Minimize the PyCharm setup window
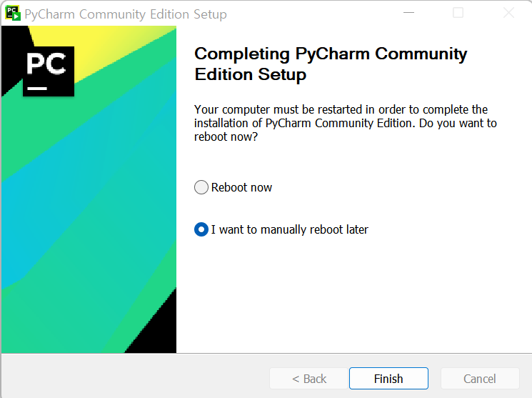This screenshot has width=532, height=398. click(408, 13)
